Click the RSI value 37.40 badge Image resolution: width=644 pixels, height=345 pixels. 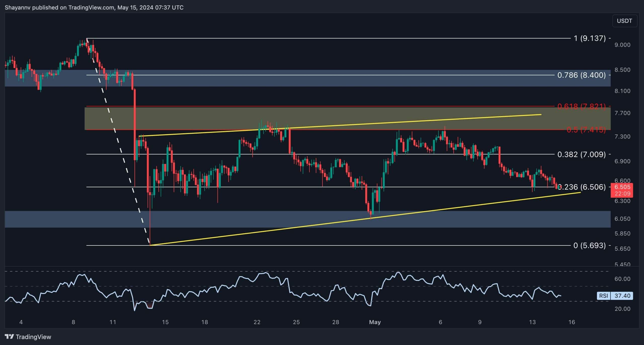pyautogui.click(x=622, y=296)
